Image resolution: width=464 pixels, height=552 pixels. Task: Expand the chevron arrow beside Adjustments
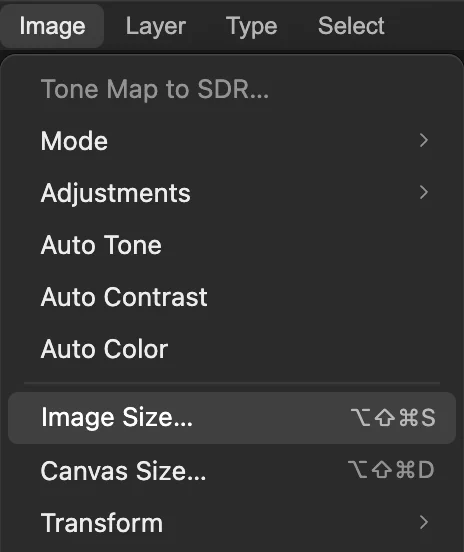[x=424, y=193]
